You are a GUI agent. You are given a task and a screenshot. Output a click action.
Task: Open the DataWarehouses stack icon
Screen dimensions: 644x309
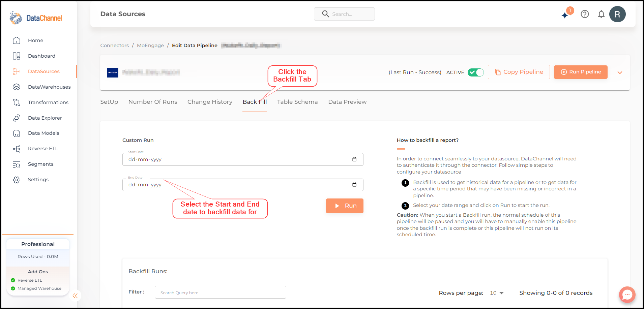pyautogui.click(x=17, y=87)
